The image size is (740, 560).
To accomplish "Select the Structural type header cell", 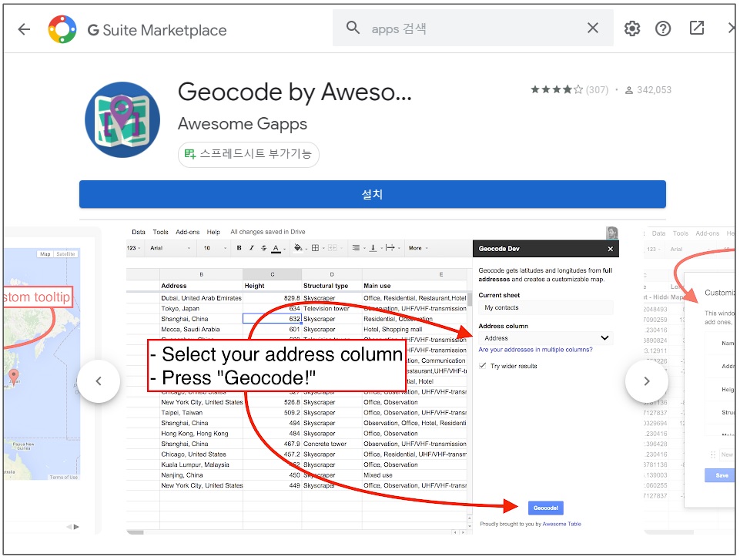I will (332, 286).
